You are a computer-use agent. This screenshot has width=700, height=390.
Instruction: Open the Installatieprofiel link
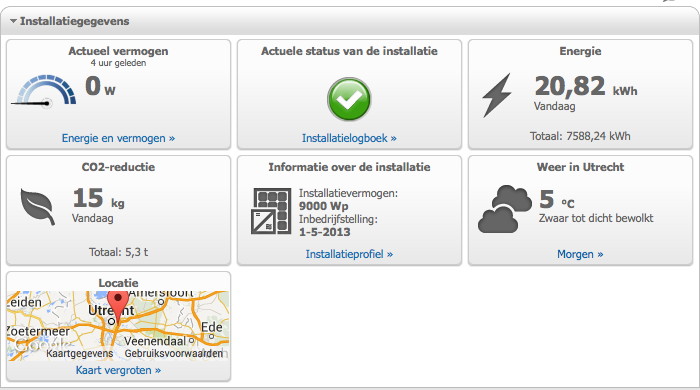coord(349,254)
